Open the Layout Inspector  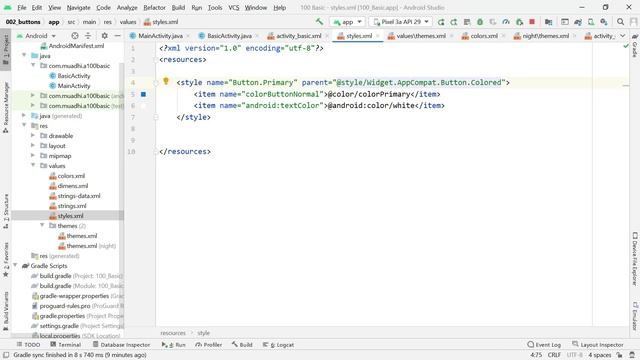tap(598, 345)
